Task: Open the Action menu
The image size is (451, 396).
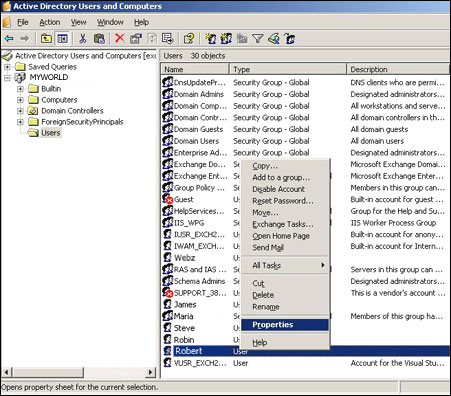Action: 50,22
